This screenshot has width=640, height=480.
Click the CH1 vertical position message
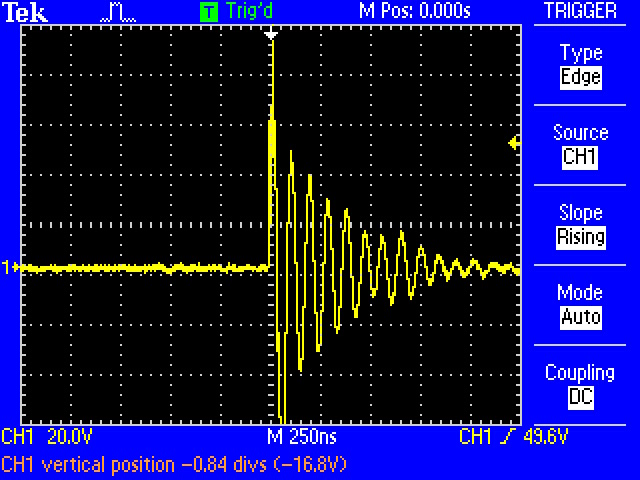pos(174,465)
